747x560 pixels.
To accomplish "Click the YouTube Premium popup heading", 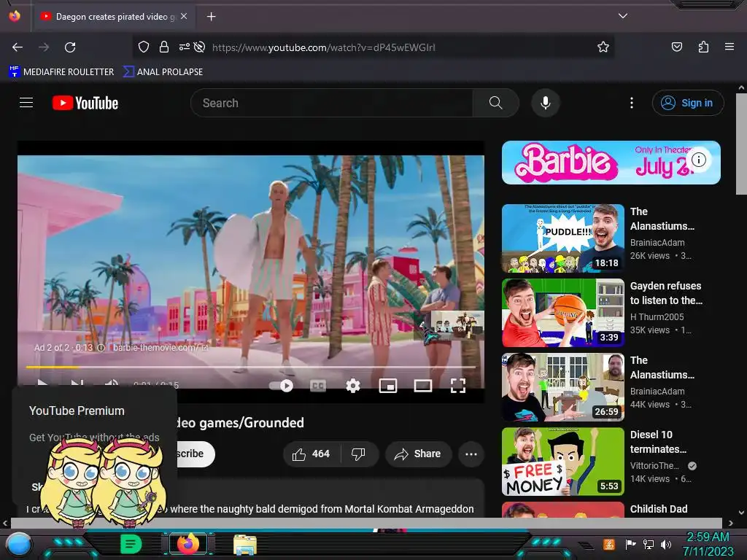I will click(x=77, y=411).
